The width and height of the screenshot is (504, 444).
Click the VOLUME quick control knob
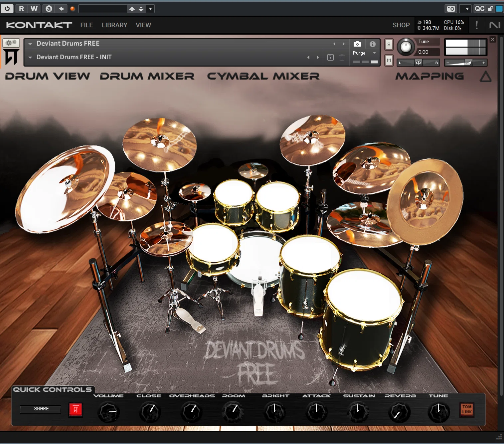tap(108, 412)
